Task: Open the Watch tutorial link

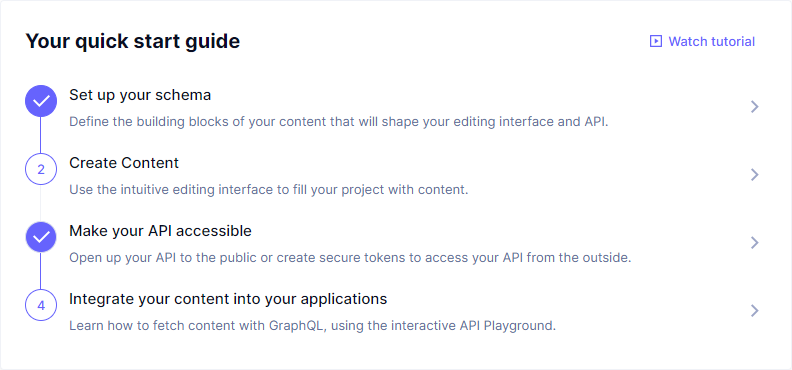Action: (702, 41)
